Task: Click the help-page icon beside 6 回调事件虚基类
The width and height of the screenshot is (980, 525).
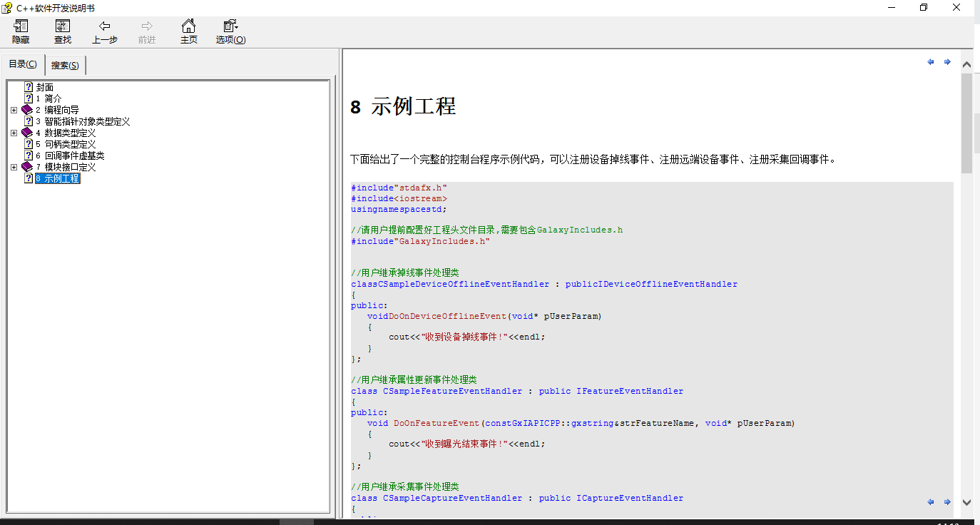Action: pyautogui.click(x=29, y=156)
